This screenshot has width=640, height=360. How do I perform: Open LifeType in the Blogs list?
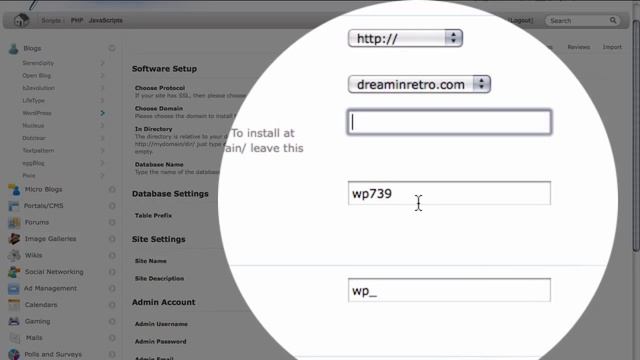[33, 100]
